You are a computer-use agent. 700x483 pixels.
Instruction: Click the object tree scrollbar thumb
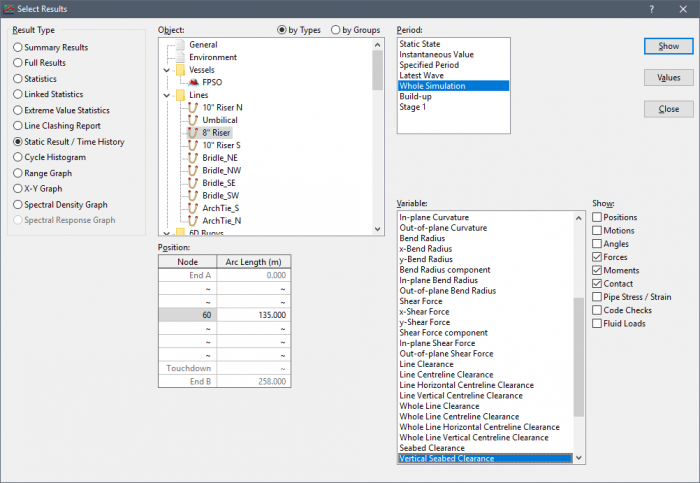click(x=377, y=70)
